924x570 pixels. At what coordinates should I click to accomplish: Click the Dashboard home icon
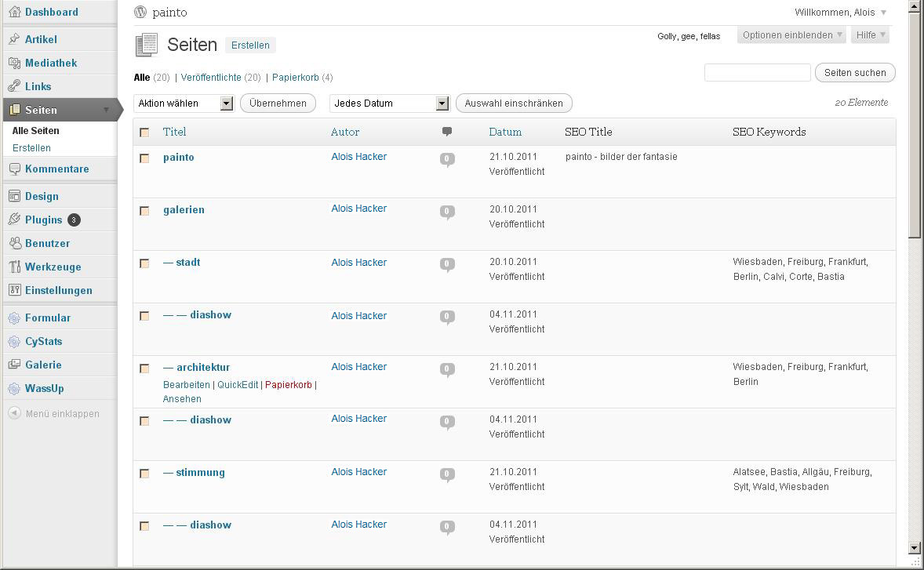tap(15, 12)
